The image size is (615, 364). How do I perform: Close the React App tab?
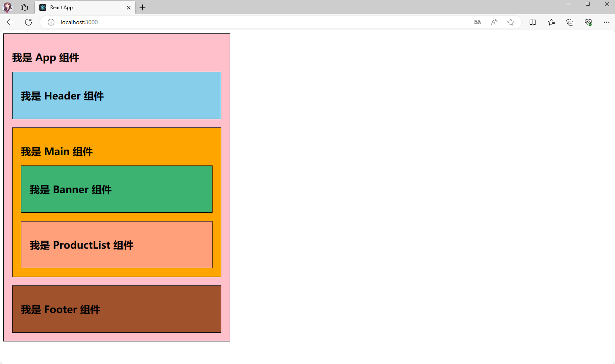pyautogui.click(x=128, y=8)
